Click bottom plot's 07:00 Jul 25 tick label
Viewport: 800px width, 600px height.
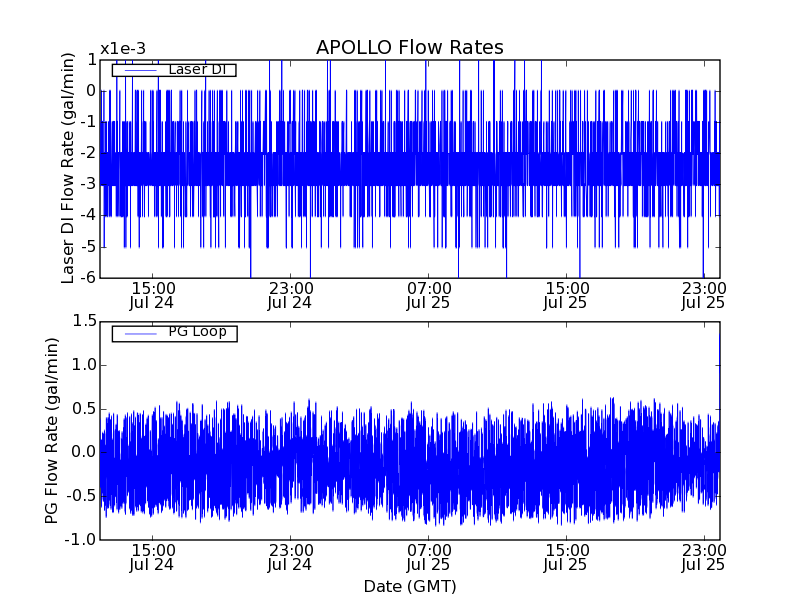tap(428, 557)
